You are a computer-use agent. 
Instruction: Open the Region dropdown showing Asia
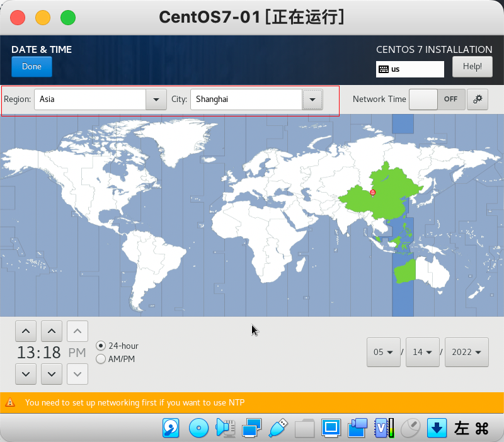(x=156, y=99)
